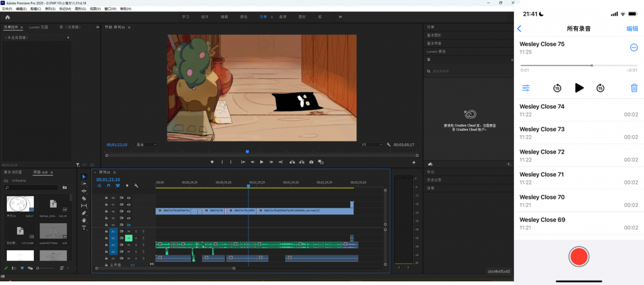Screen dimensions: 644x285
Task: Open recording options sliders icon on phone
Action: click(x=526, y=88)
